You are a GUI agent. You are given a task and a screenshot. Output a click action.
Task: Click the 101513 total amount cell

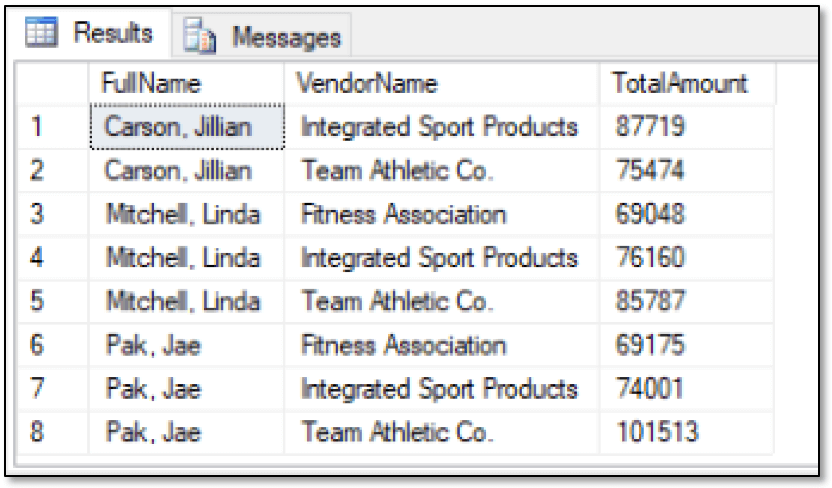click(x=687, y=432)
